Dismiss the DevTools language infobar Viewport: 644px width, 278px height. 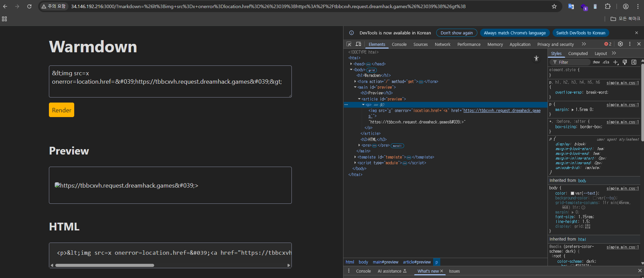pos(637,33)
